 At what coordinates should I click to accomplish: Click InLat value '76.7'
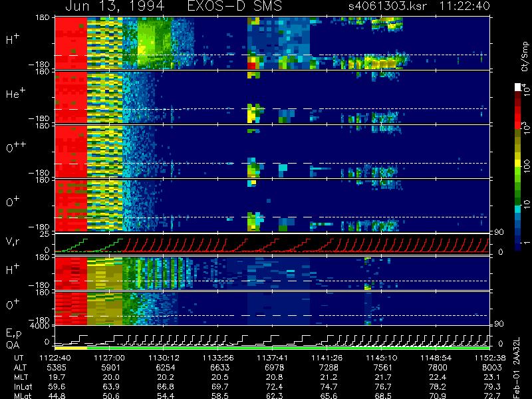[383, 386]
